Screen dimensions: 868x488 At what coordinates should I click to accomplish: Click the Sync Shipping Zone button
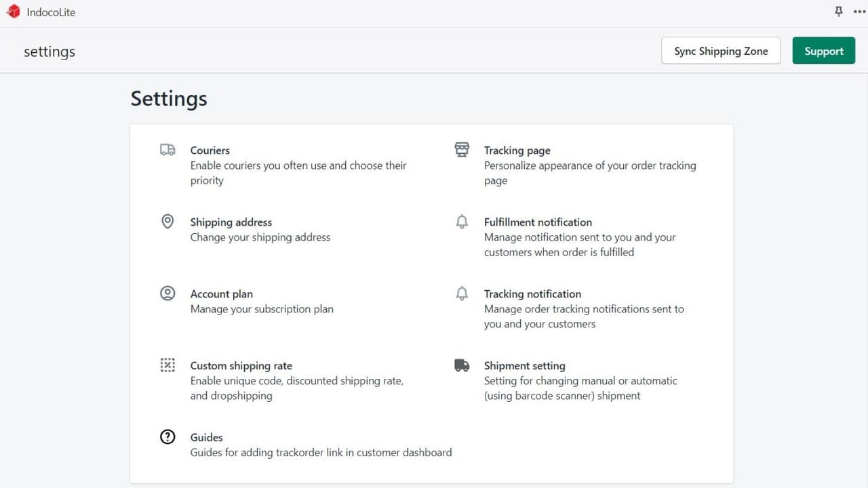pos(721,51)
